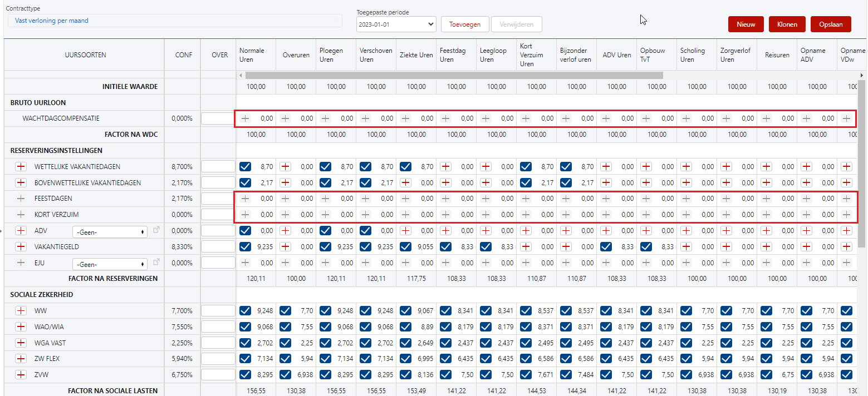This screenshot has width=868, height=396.
Task: Click red plus for Wettelijke Vakantiedagen under Feestdag Uren
Action: [x=445, y=166]
